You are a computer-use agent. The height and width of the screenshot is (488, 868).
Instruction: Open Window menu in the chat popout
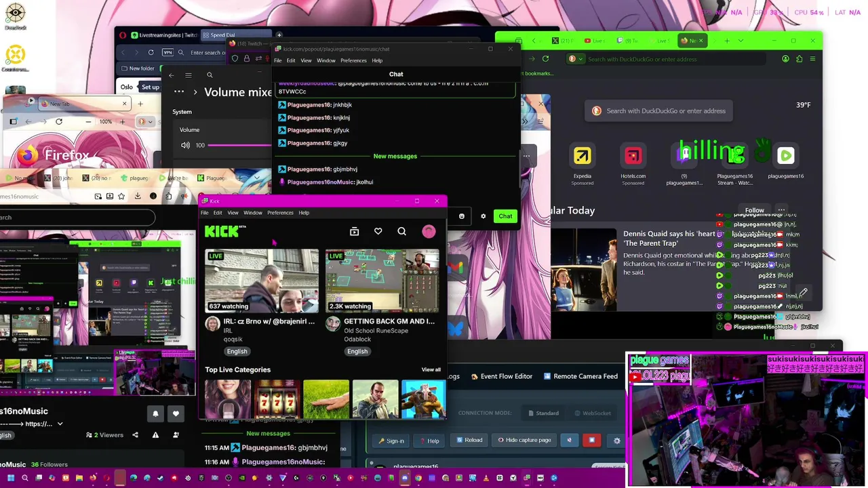(x=325, y=60)
